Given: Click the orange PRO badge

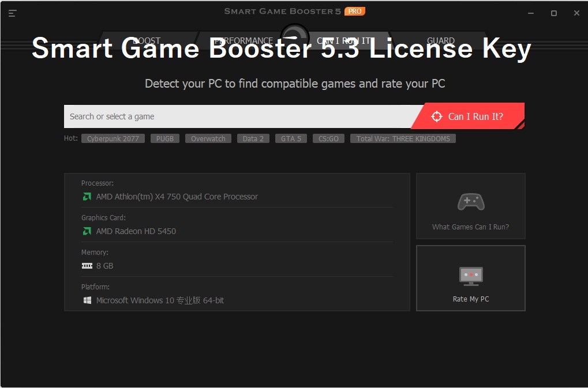Looking at the screenshot, I should tap(354, 11).
